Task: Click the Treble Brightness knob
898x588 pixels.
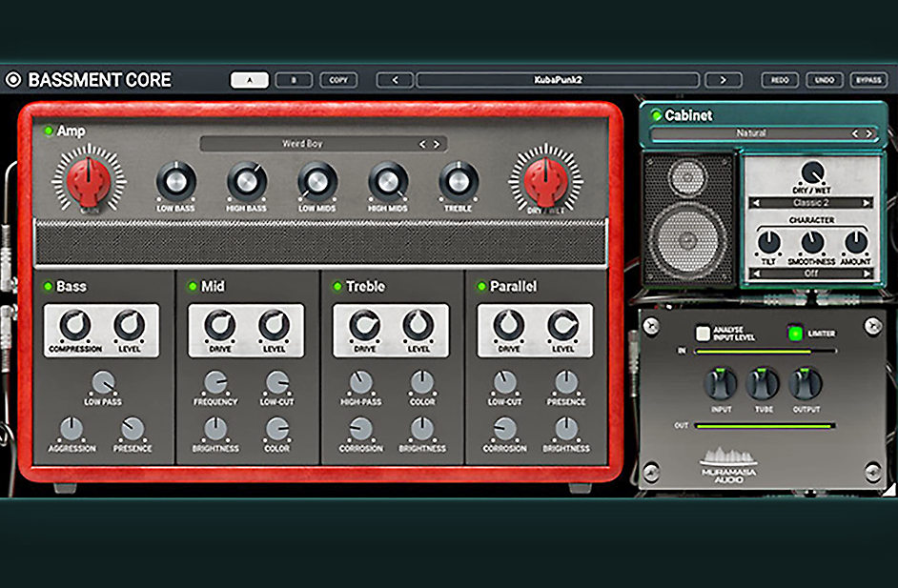Action: tap(422, 429)
